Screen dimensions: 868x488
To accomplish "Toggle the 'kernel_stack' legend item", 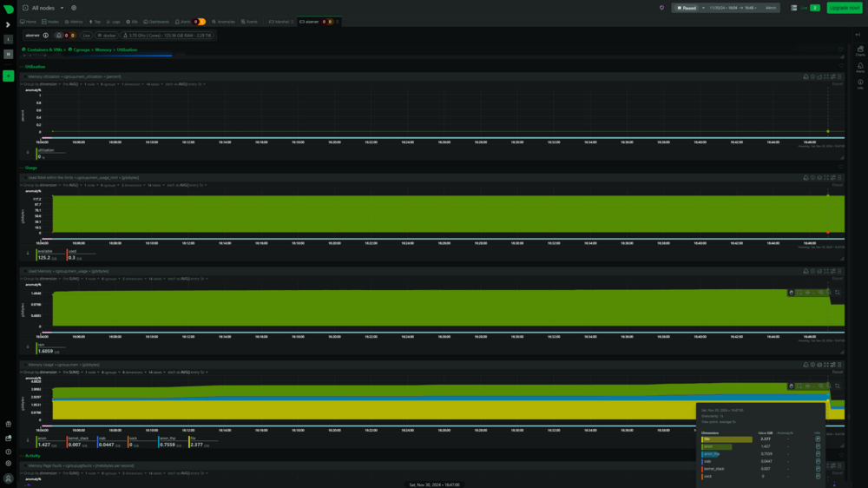I will pos(80,442).
